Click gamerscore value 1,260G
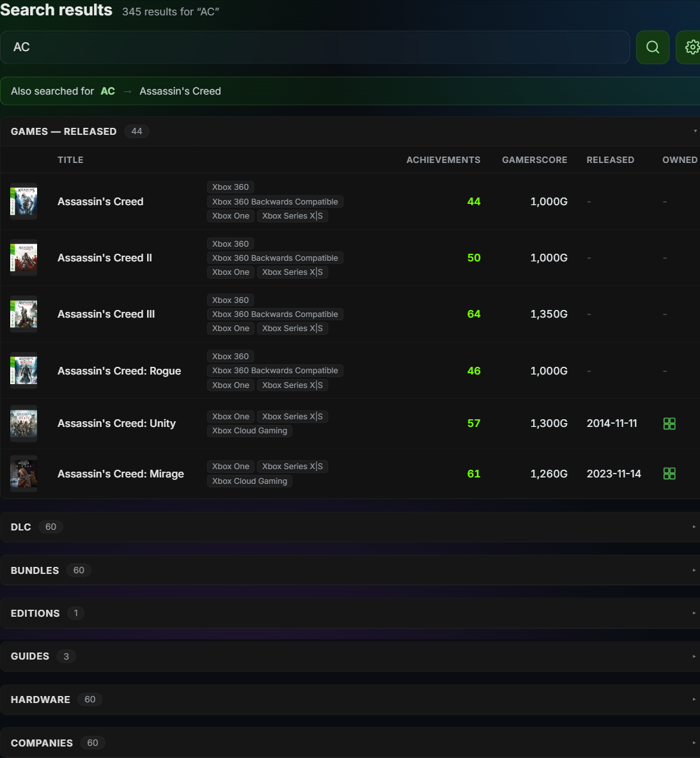 tap(548, 474)
